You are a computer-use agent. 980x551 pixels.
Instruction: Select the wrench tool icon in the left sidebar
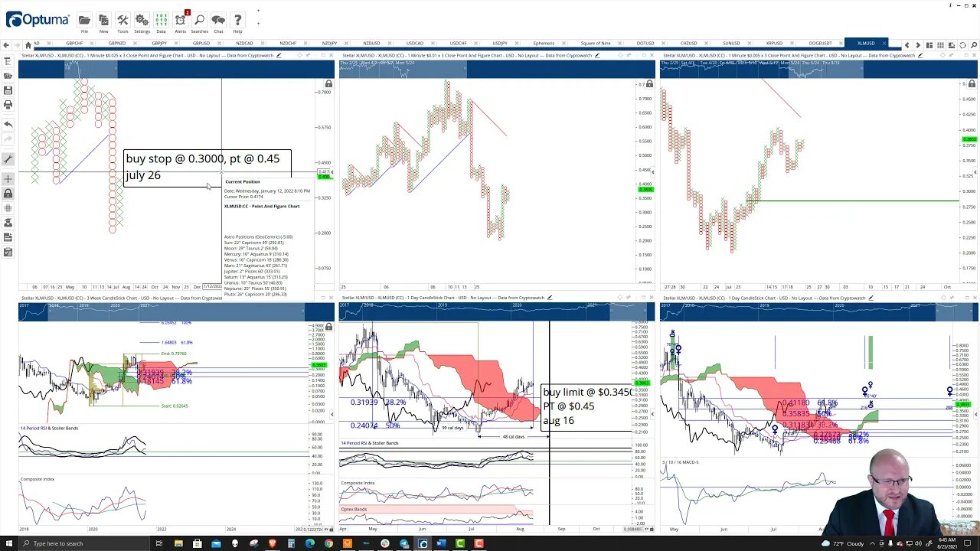pos(8,159)
